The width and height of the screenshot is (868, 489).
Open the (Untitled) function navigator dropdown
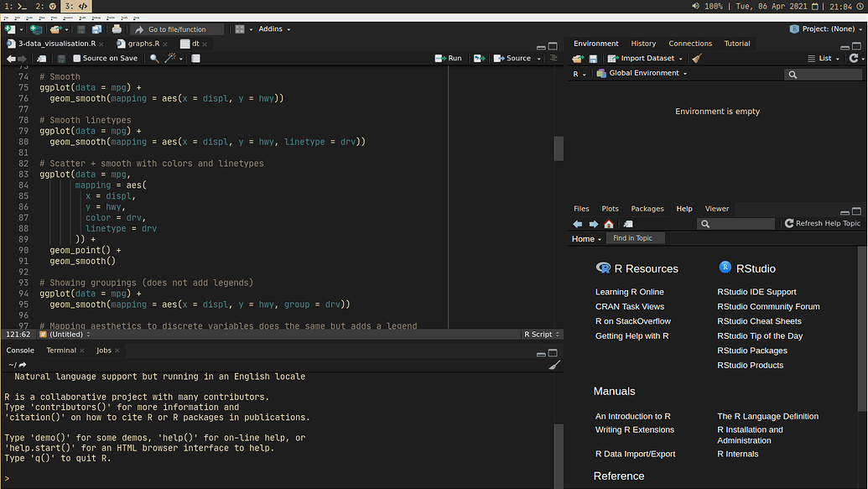tap(65, 335)
